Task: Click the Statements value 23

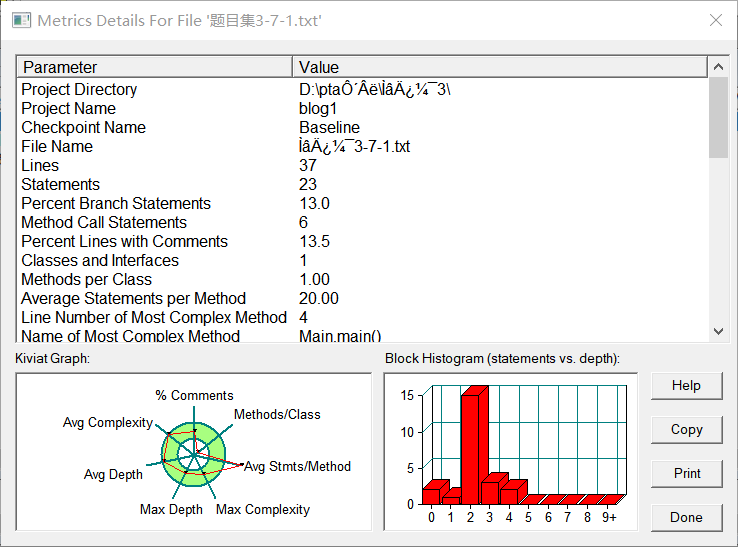Action: (x=308, y=184)
